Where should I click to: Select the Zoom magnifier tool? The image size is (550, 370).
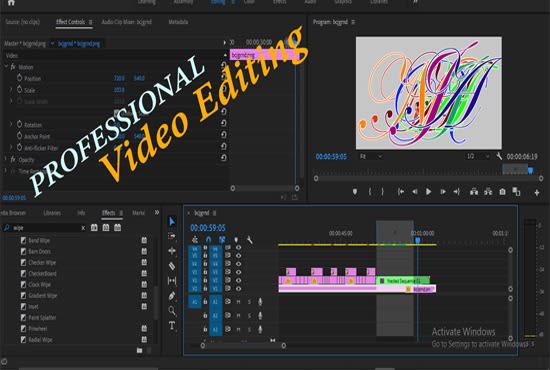172,310
